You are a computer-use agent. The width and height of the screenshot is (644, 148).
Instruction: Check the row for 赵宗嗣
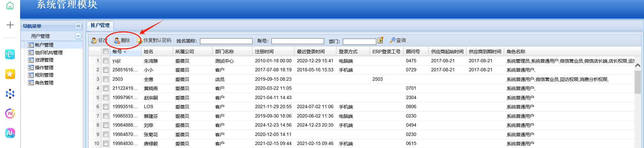(106, 97)
